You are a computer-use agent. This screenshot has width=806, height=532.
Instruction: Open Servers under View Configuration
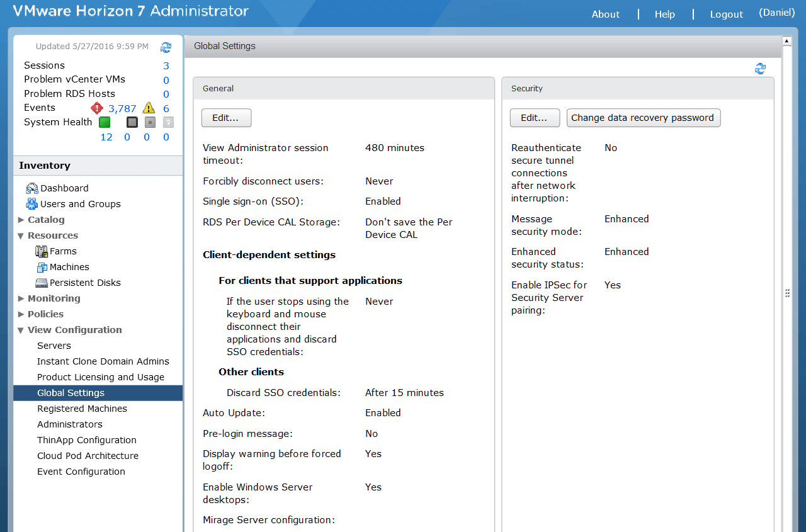(x=54, y=346)
